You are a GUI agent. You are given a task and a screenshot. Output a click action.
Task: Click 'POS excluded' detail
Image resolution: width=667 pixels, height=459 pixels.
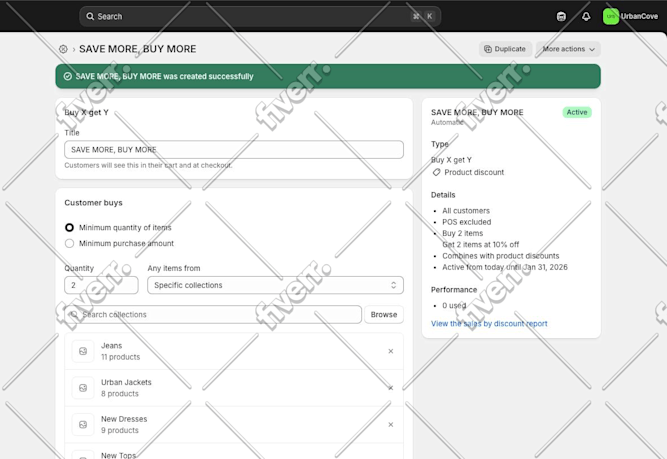467,222
